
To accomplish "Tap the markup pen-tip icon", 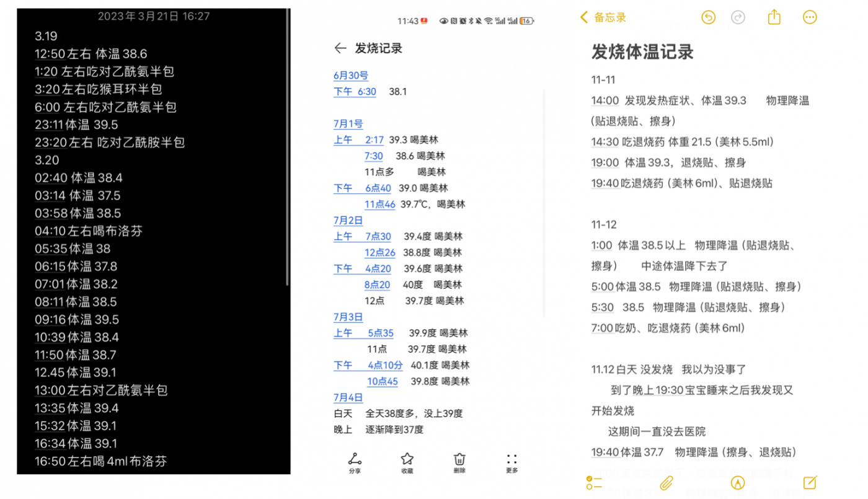I will click(738, 483).
